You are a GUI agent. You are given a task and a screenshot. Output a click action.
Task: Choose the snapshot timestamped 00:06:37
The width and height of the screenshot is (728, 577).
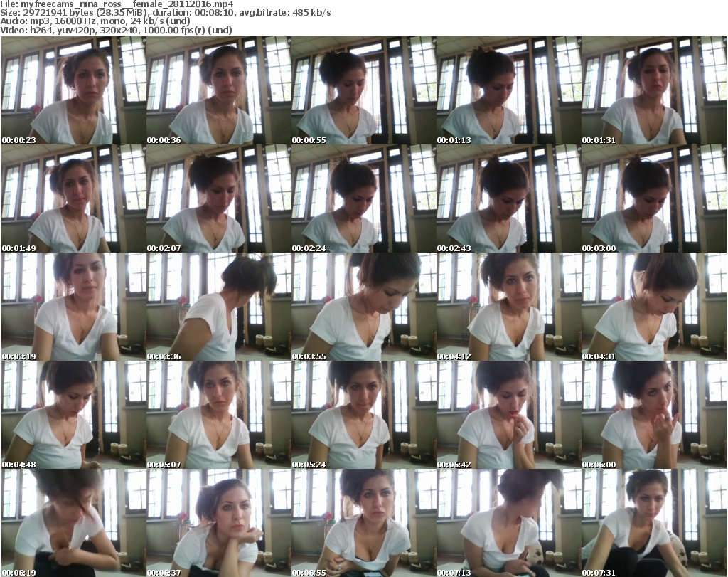(219, 523)
